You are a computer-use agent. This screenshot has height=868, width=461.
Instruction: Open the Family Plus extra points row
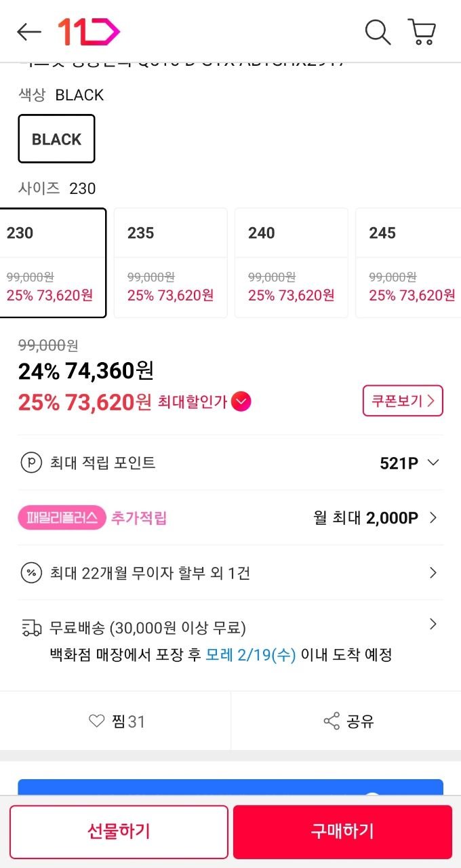pyautogui.click(x=230, y=518)
